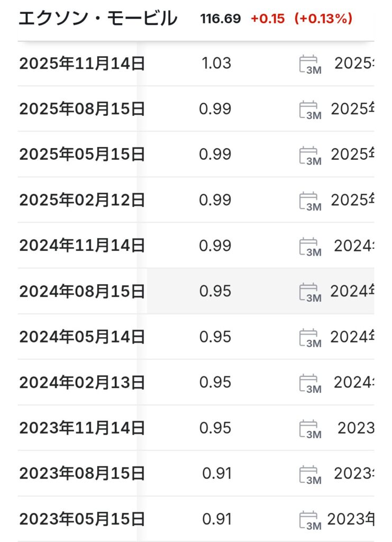Image resolution: width=392 pixels, height=542 pixels.
Task: Click the 3M calendar icon for 2025年05月15日
Action: coord(310,156)
